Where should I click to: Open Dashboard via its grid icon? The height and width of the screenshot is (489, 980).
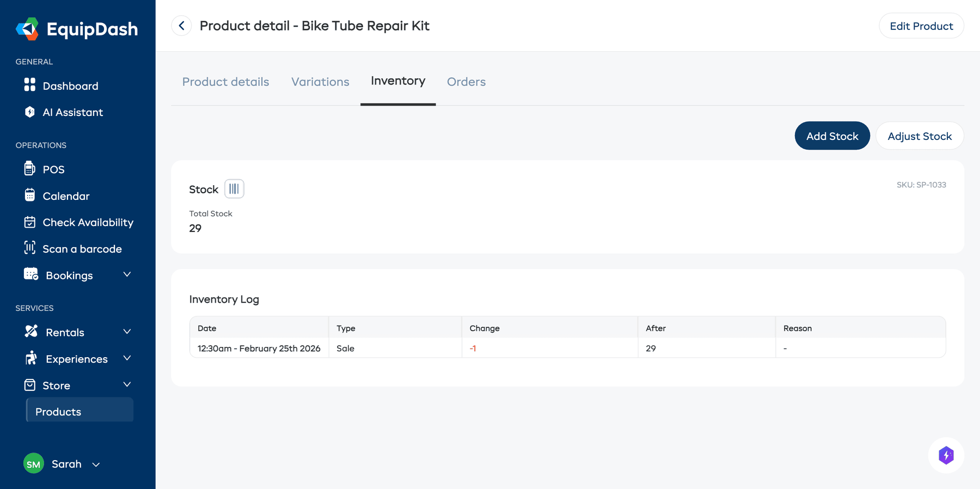[30, 85]
